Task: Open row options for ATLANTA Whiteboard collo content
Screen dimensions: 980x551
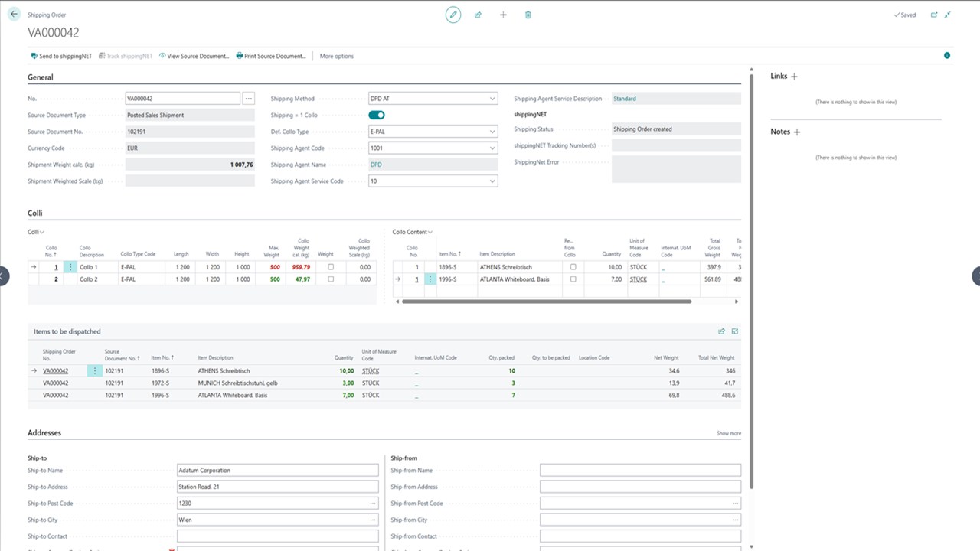Action: click(430, 279)
